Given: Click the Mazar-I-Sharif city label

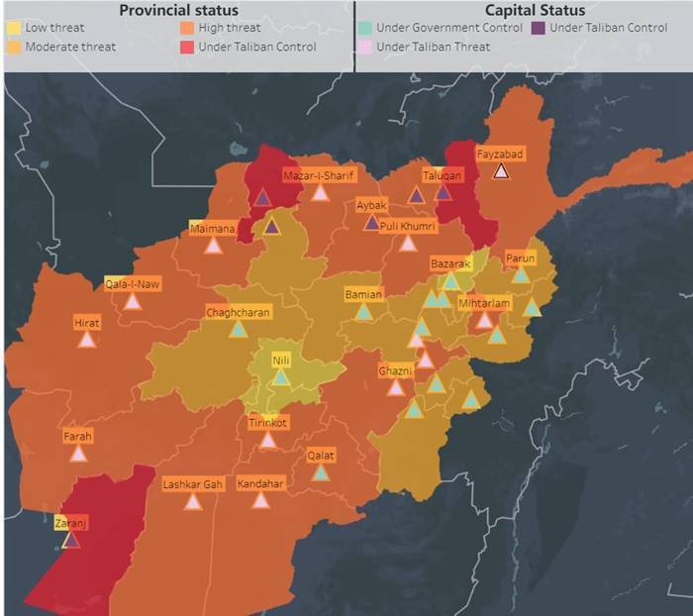Looking at the screenshot, I should click(x=319, y=175).
